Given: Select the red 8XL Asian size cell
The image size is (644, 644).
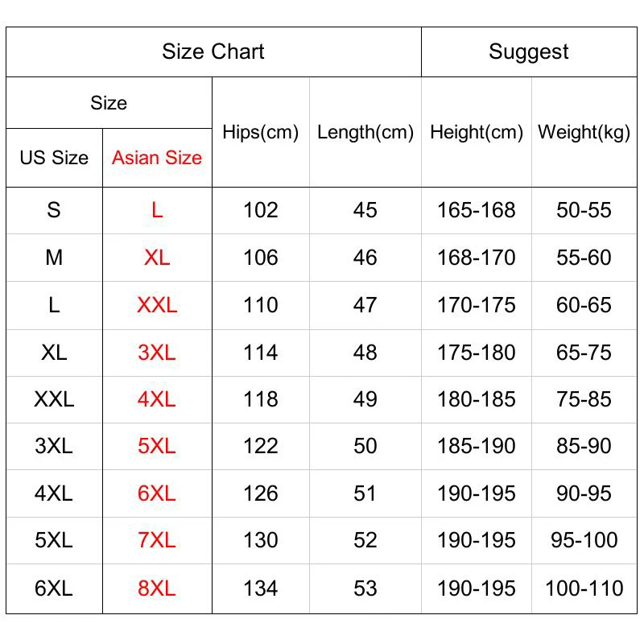Looking at the screenshot, I should click(x=157, y=588).
